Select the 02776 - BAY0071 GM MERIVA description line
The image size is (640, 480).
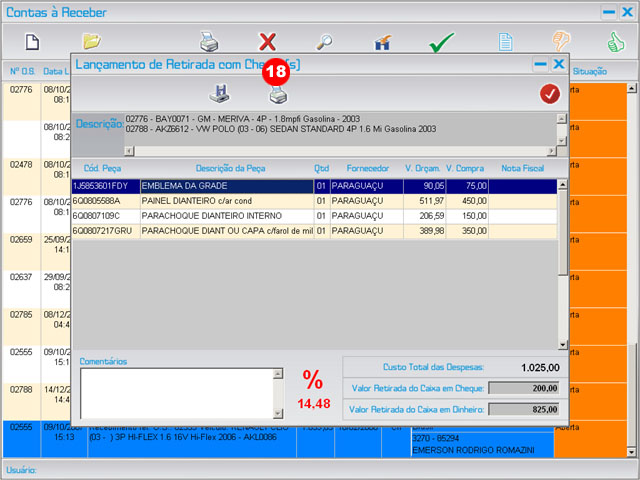(242, 119)
